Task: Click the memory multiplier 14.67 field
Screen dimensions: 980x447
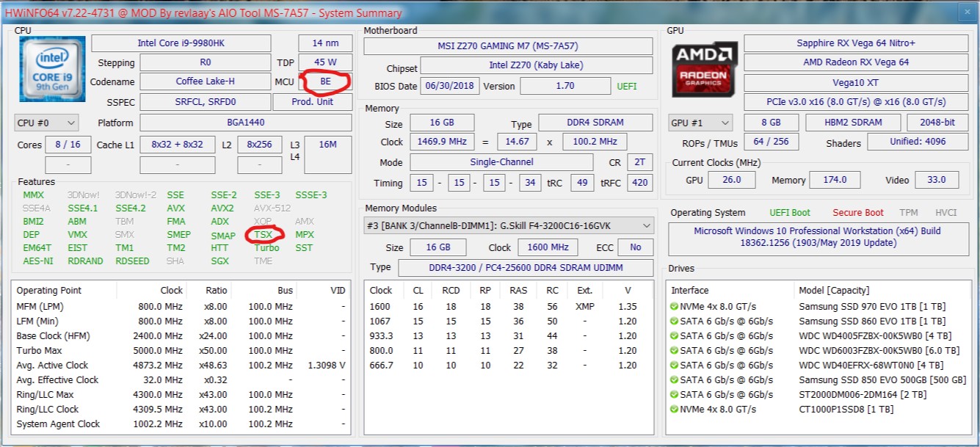Action: [517, 142]
